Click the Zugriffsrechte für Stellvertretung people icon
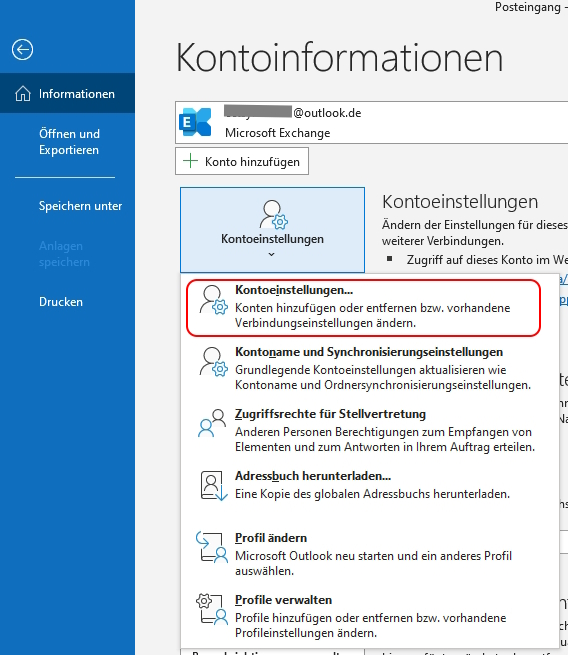Image resolution: width=568 pixels, height=655 pixels. click(212, 423)
